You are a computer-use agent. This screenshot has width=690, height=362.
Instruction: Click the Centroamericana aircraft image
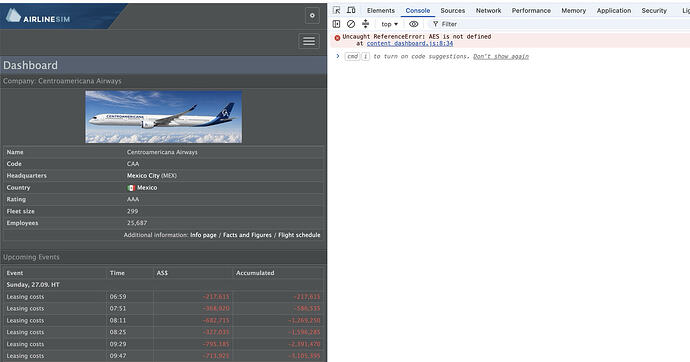164,117
